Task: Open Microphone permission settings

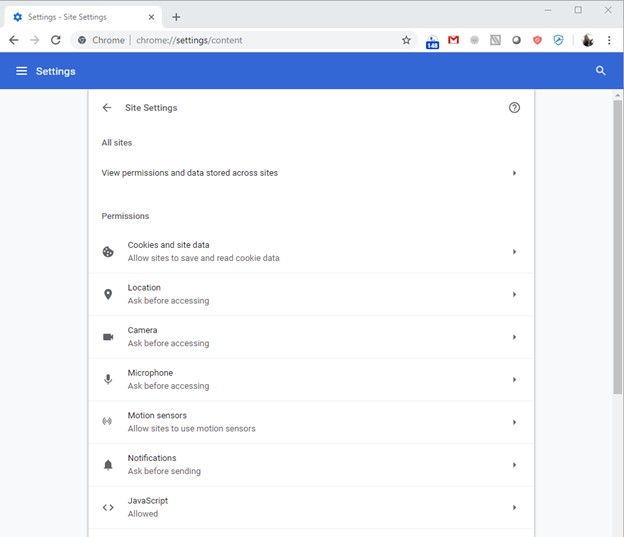Action: pyautogui.click(x=311, y=379)
